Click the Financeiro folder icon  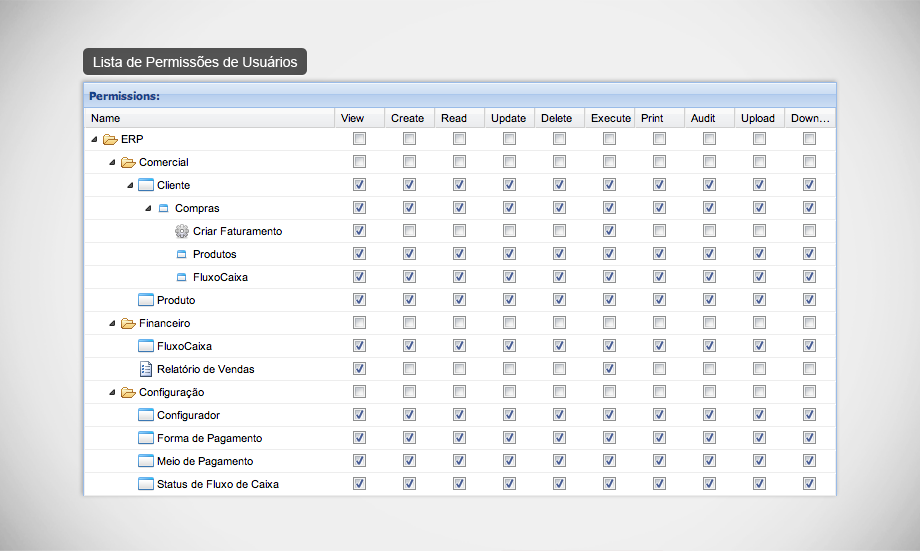[128, 323]
